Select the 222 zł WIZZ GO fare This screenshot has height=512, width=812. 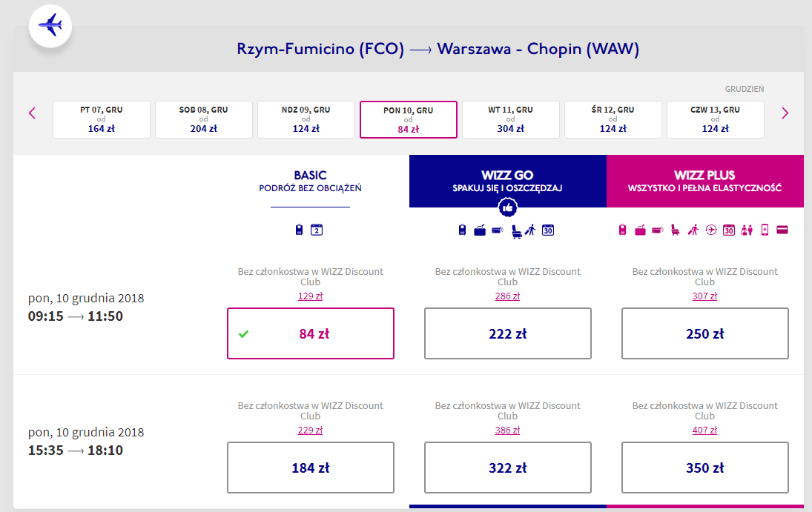click(x=507, y=333)
